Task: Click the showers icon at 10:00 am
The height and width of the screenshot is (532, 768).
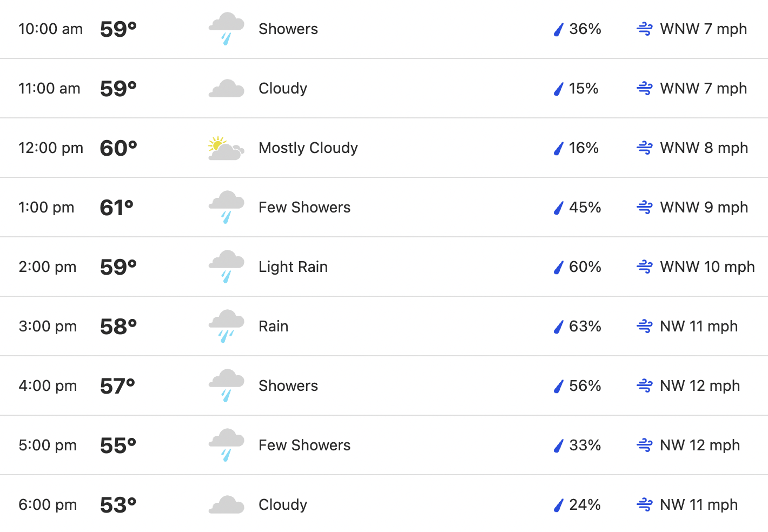Action: [226, 29]
